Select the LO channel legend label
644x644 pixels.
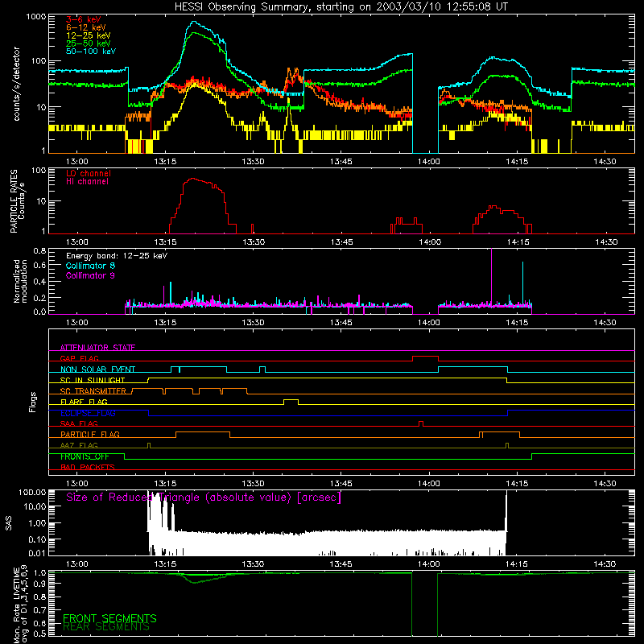[x=89, y=173]
